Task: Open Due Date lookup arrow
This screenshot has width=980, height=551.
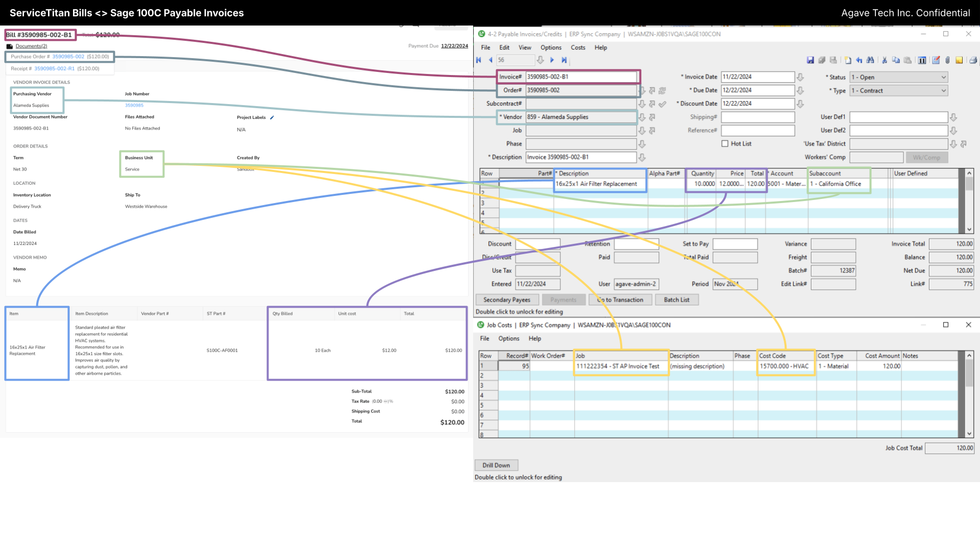Action: click(x=800, y=90)
